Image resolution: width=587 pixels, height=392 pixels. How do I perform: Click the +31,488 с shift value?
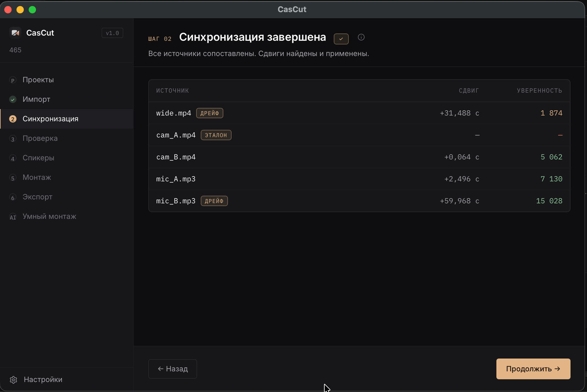pos(459,113)
